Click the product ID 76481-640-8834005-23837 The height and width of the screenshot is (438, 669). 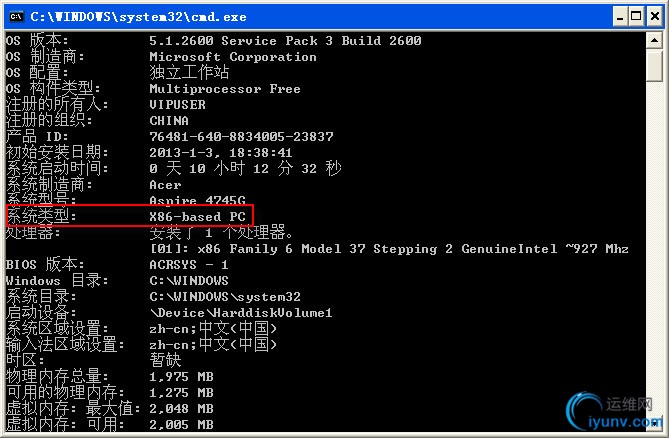pyautogui.click(x=241, y=136)
